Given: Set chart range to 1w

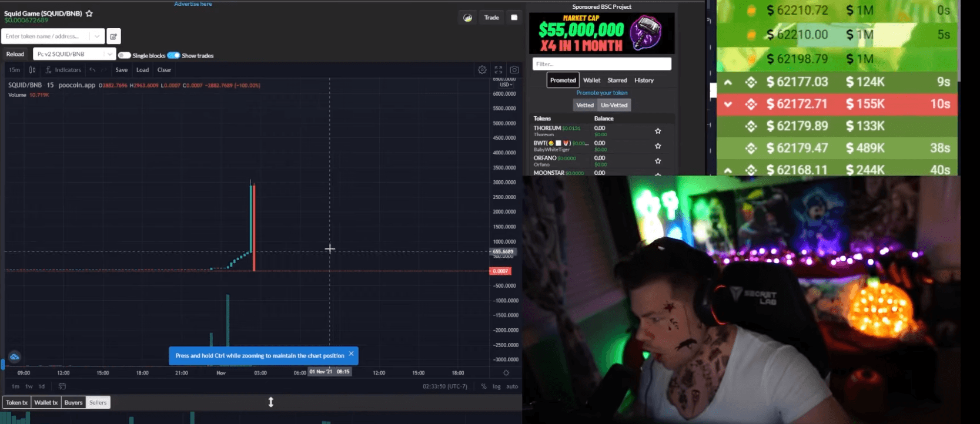Looking at the screenshot, I should click(29, 386).
